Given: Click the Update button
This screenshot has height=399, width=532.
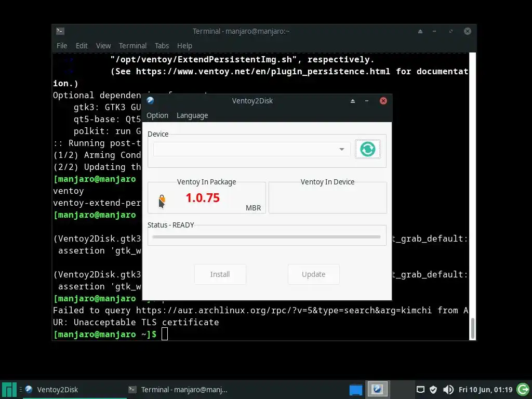Looking at the screenshot, I should point(313,274).
